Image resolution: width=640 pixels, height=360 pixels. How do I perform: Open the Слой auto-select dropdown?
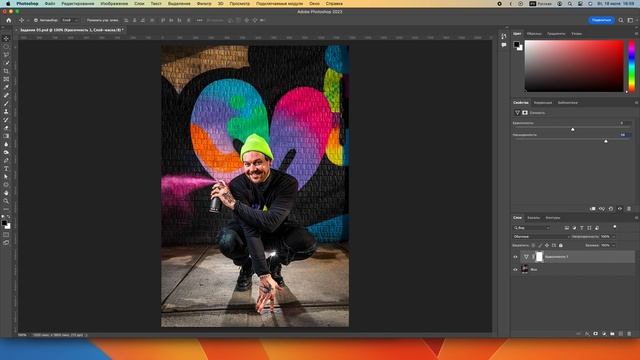pos(70,20)
